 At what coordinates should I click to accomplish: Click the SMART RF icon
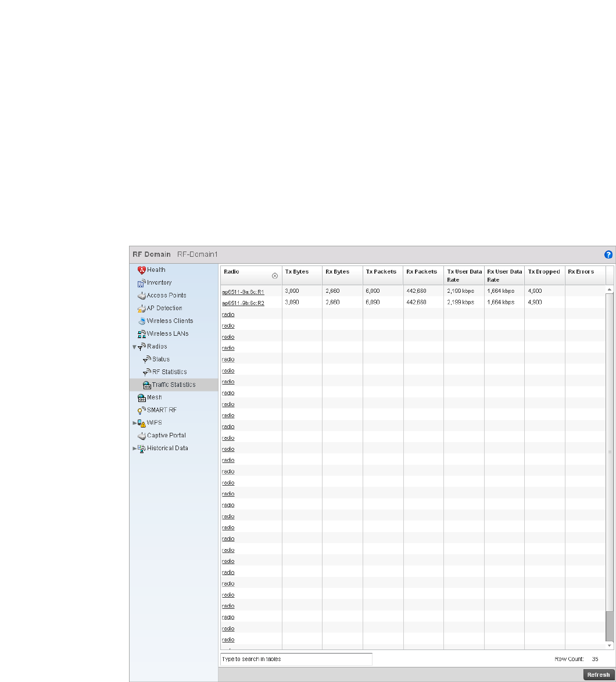(x=141, y=410)
